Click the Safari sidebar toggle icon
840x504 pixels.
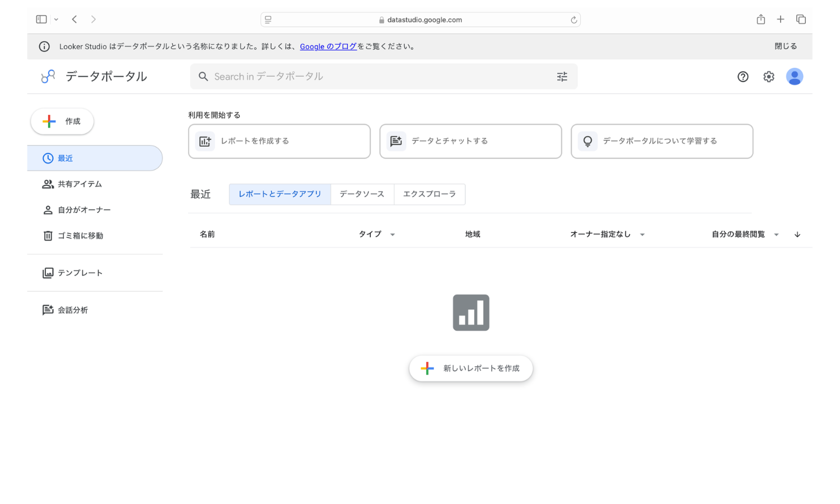[x=41, y=19]
